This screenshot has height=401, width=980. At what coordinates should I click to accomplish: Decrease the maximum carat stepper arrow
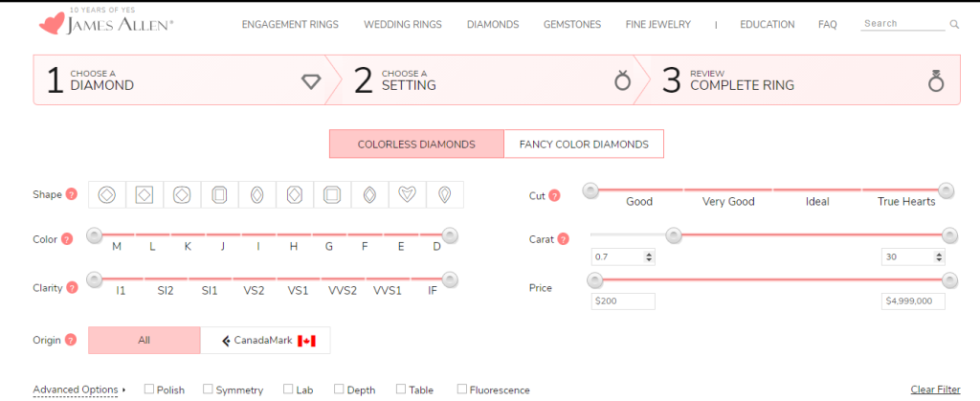[939, 259]
